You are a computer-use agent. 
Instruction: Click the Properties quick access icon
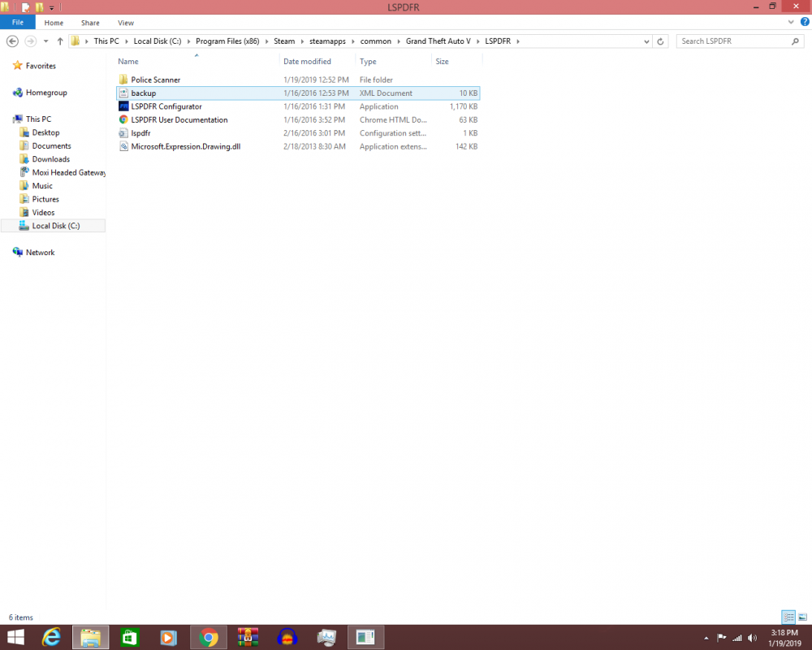(x=25, y=7)
